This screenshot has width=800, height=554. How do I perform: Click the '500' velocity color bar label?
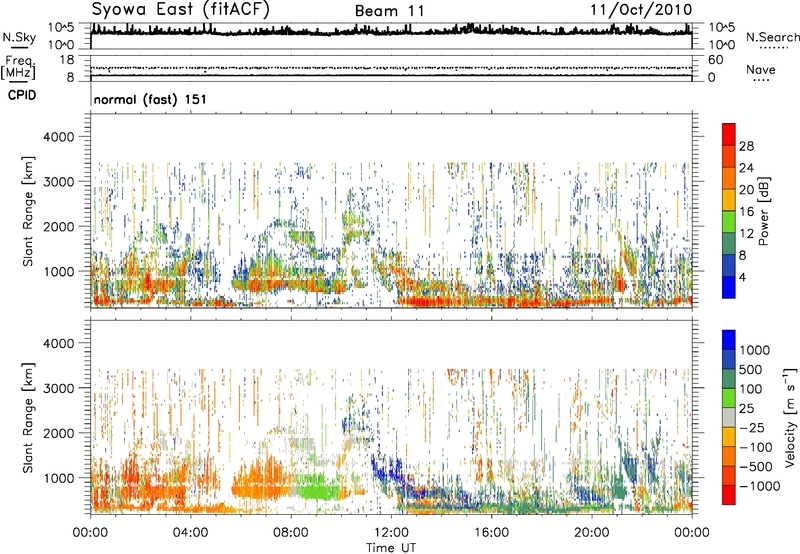(x=751, y=370)
